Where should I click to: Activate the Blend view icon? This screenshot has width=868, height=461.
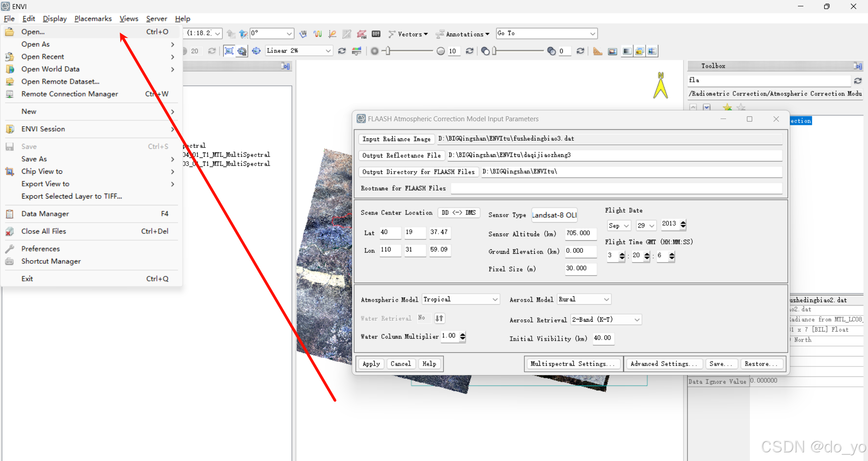pyautogui.click(x=627, y=51)
